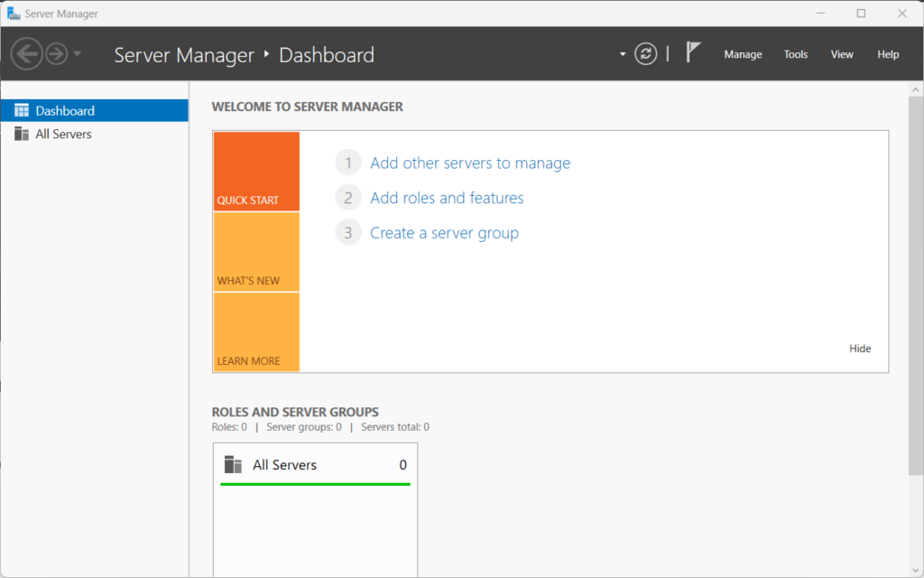Open the Help menu
The image size is (924, 578).
coord(888,54)
